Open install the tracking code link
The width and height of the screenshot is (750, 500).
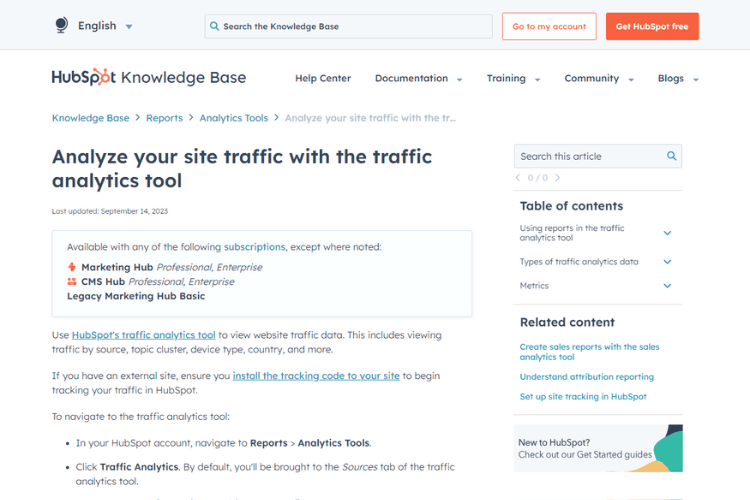coord(316,376)
